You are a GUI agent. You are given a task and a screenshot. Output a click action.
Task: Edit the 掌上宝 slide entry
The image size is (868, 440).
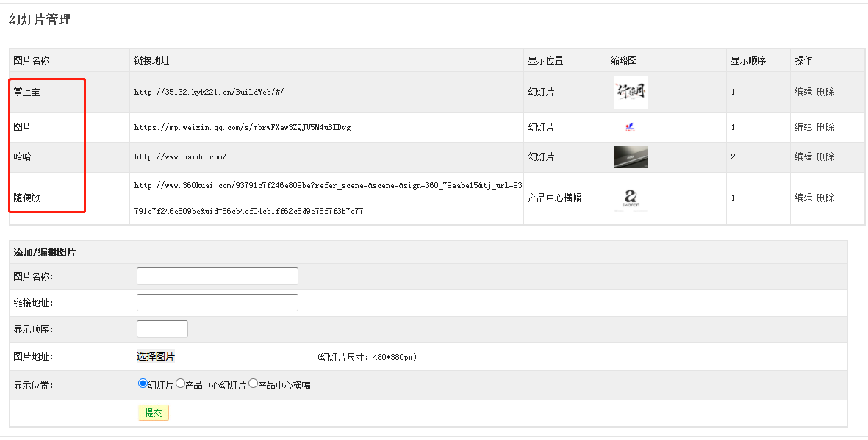pos(803,93)
